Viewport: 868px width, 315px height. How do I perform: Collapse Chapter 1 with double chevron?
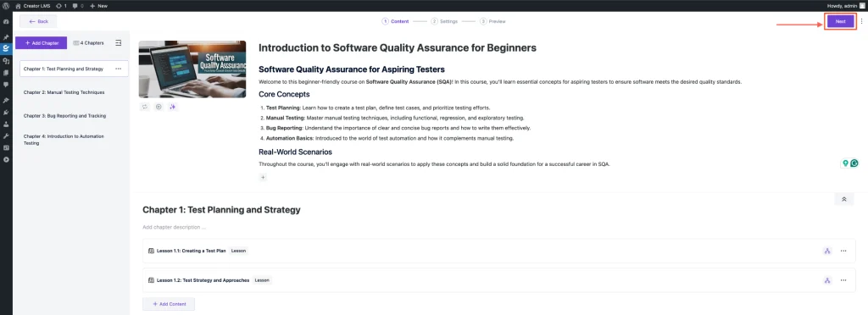pyautogui.click(x=844, y=199)
